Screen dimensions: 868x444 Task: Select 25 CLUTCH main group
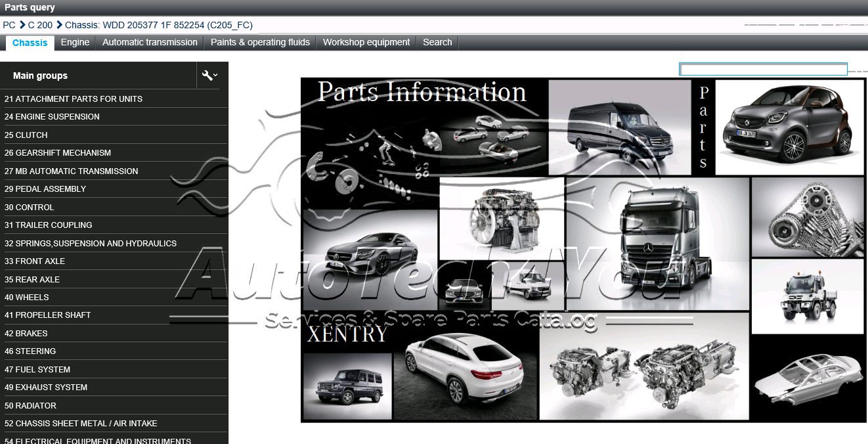[x=26, y=135]
